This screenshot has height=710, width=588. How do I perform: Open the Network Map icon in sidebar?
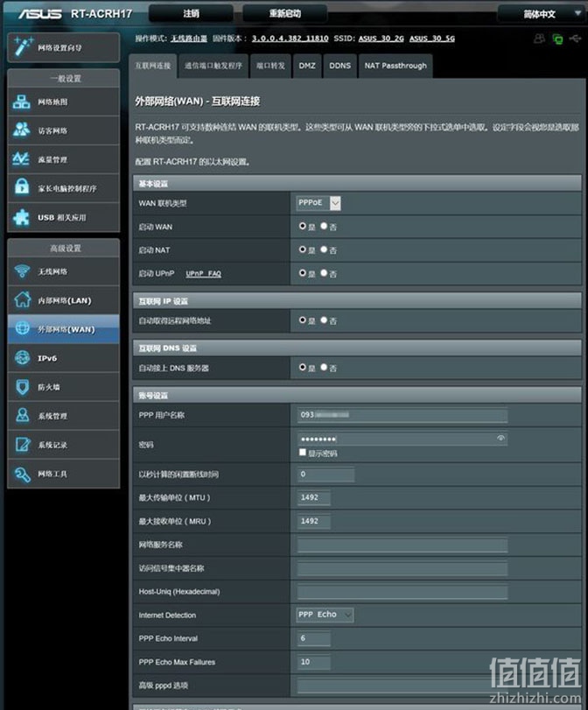(21, 102)
